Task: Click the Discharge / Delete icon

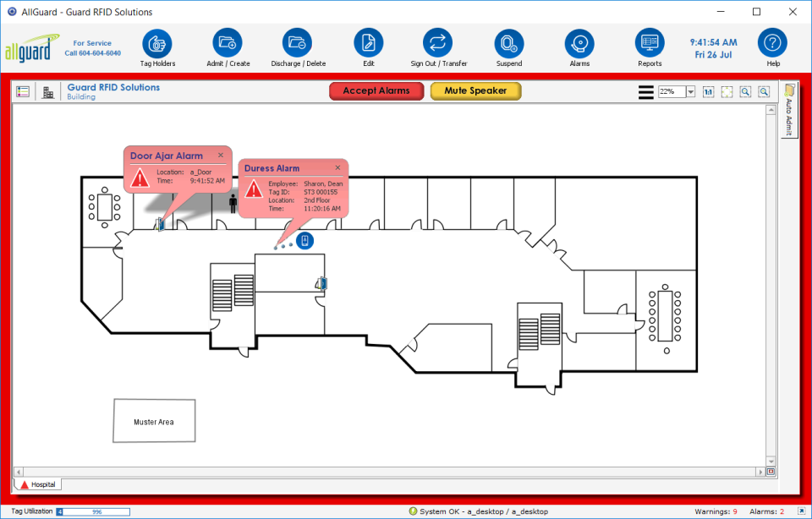Action: pos(297,43)
